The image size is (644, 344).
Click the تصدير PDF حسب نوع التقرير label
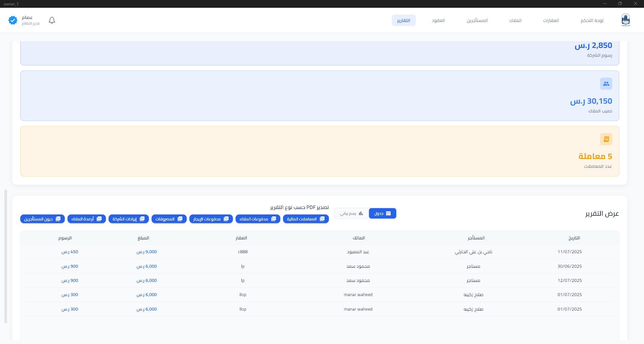(x=300, y=207)
